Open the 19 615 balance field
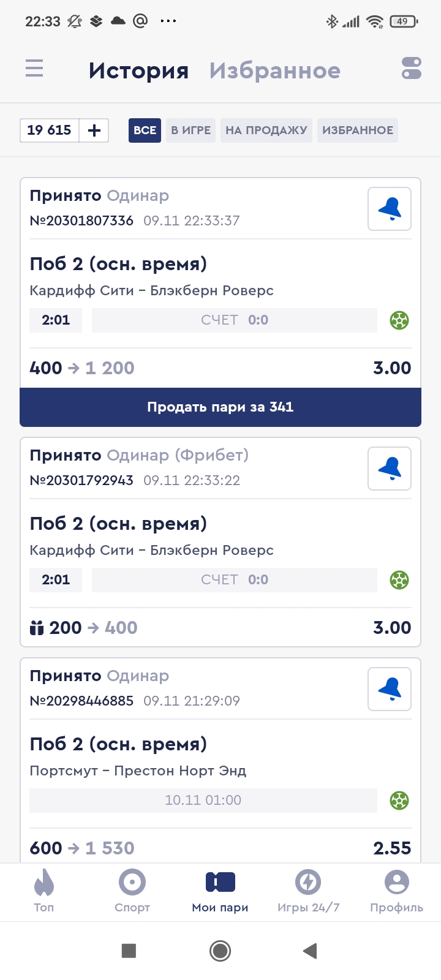 [x=50, y=130]
